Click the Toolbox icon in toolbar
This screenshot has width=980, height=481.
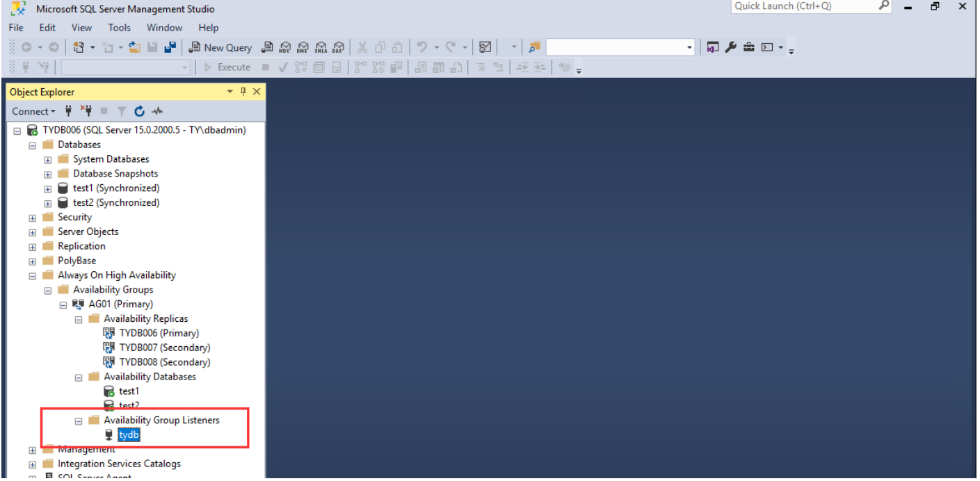(x=748, y=47)
